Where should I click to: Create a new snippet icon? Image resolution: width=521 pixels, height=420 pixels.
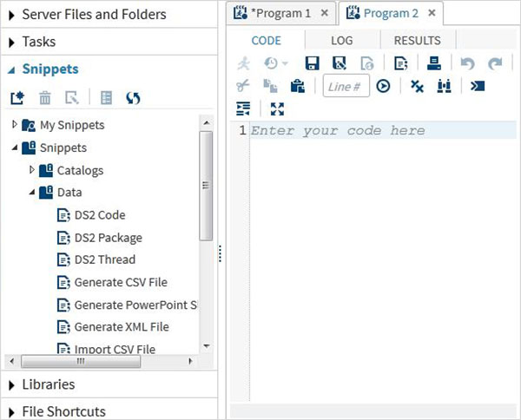tap(16, 98)
